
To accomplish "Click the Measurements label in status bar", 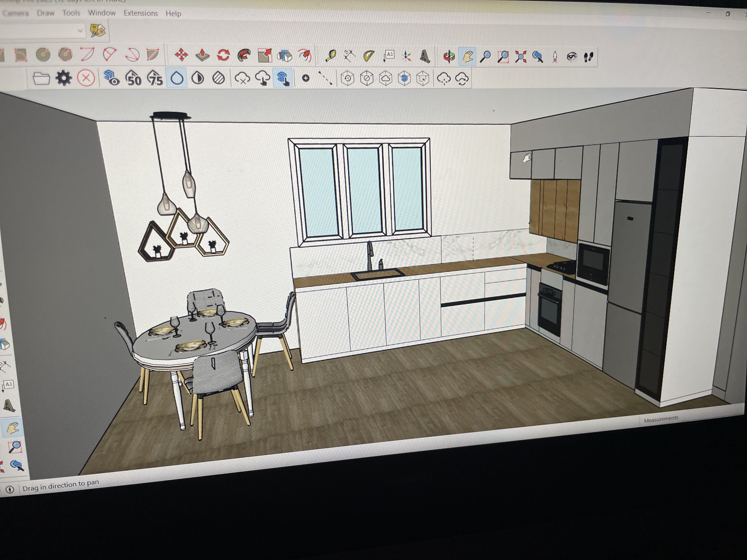I will 661,419.
